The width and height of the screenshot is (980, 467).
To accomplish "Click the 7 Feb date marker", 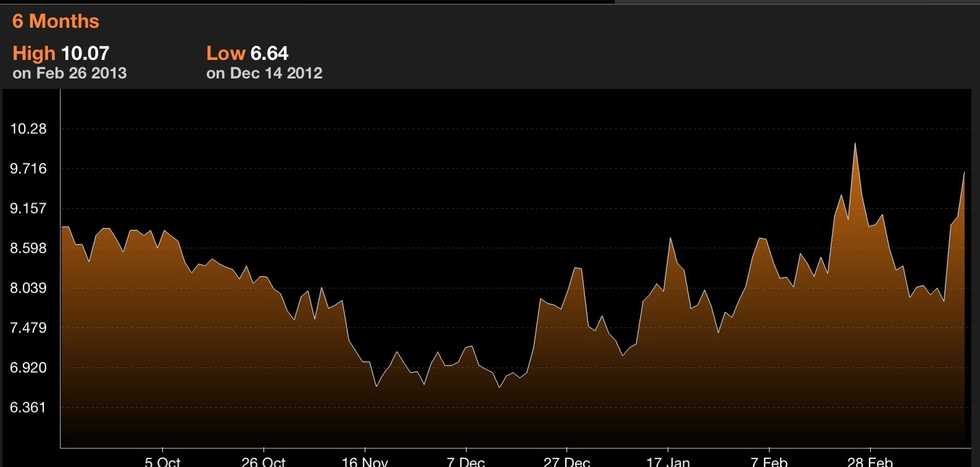I will [x=769, y=461].
